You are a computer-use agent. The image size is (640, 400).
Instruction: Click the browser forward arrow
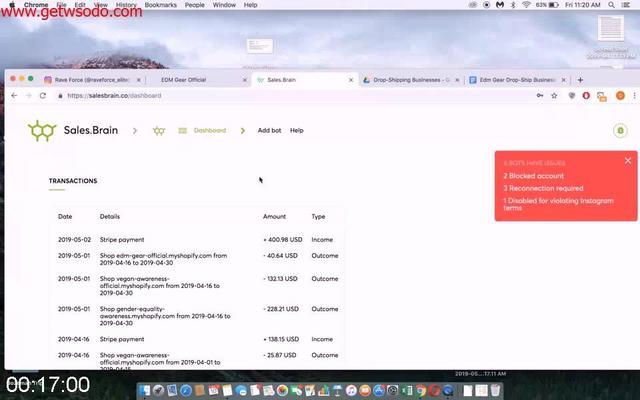tap(29, 96)
